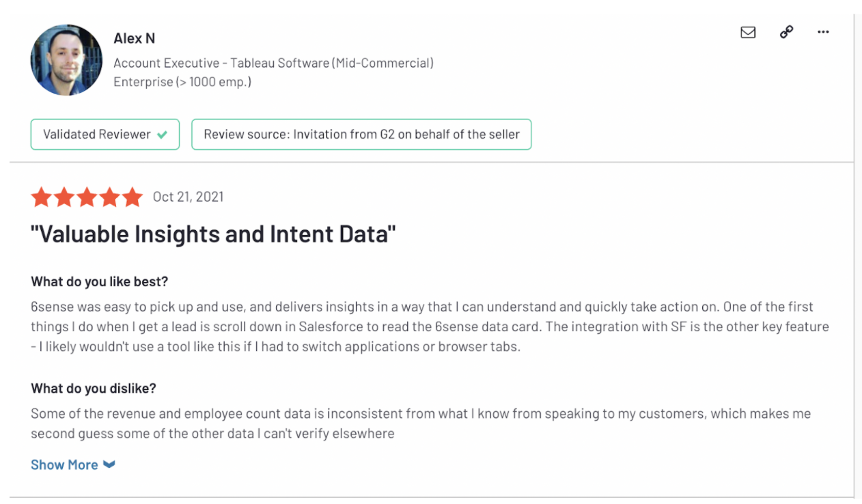The height and width of the screenshot is (504, 862).
Task: Click the first rating star
Action: [x=42, y=197]
